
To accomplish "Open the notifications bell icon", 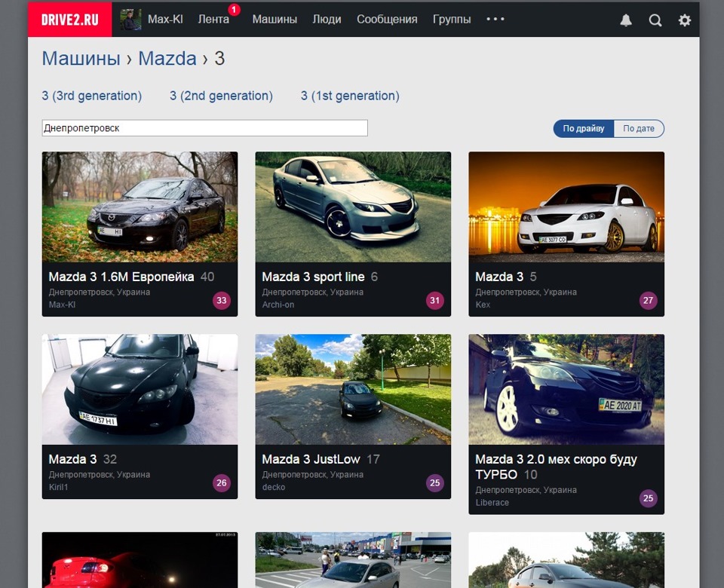I will pyautogui.click(x=626, y=20).
